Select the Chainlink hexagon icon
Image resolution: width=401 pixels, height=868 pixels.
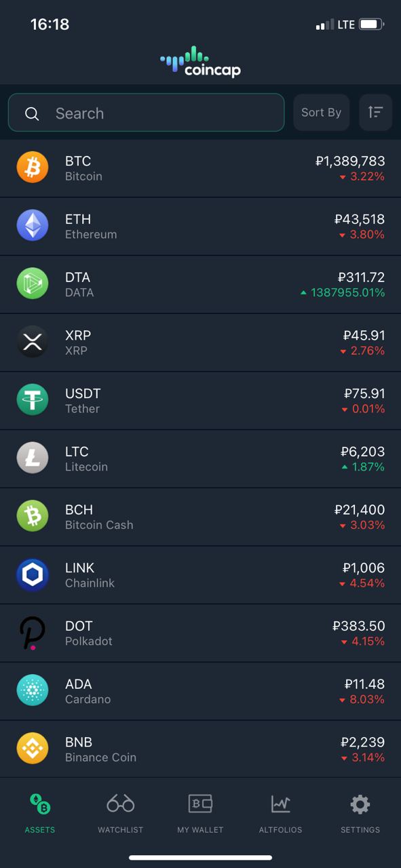[33, 574]
